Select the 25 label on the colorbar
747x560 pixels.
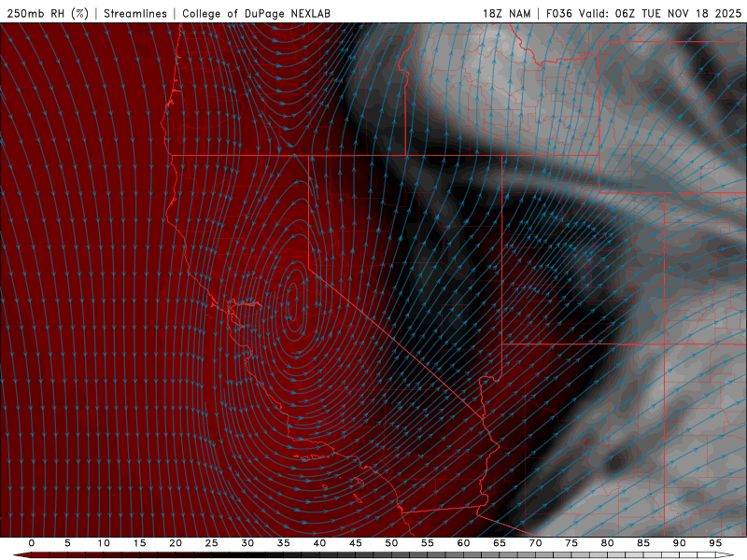click(x=212, y=543)
